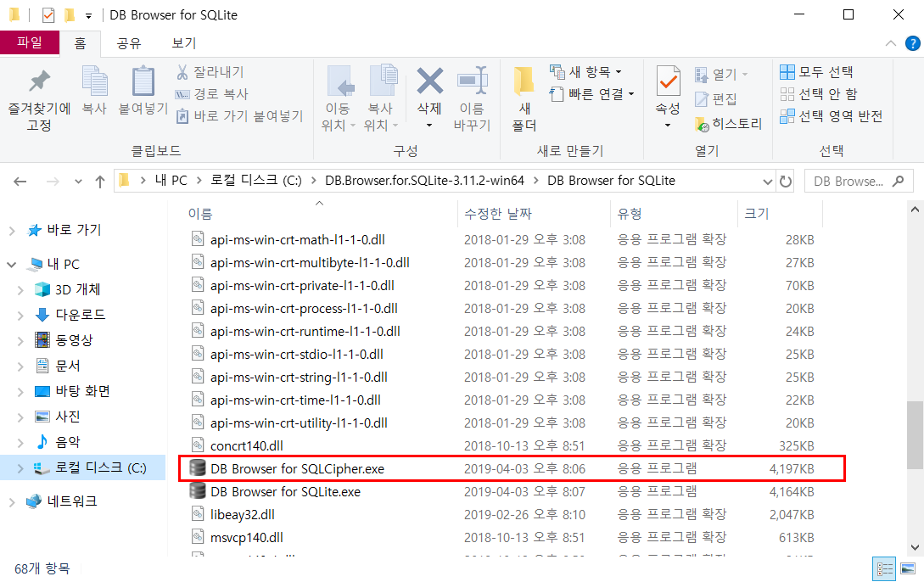Go back with left arrow
Screen dimensions: 924x582
[x=20, y=182]
